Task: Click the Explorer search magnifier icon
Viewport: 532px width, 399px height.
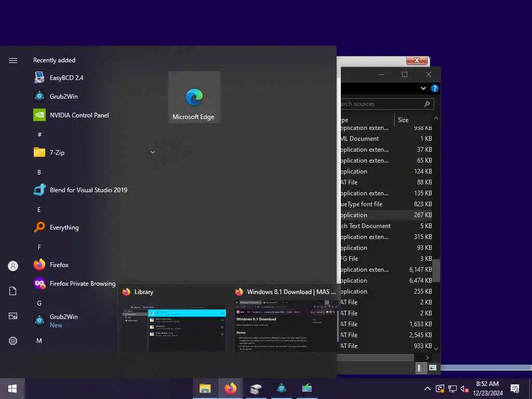Action: [427, 104]
